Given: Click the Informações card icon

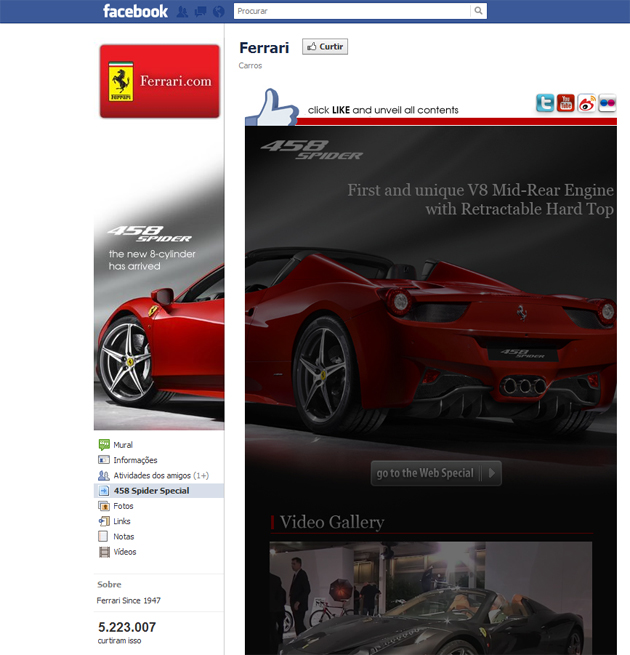Looking at the screenshot, I should (104, 460).
